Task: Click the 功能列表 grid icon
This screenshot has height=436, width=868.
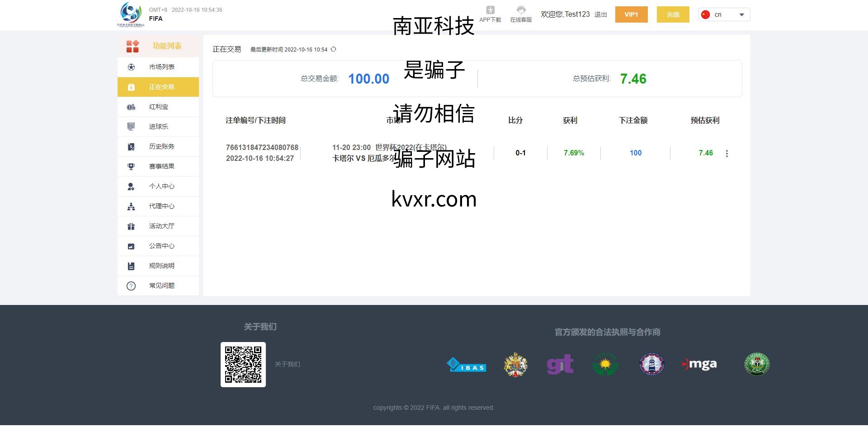Action: [132, 46]
